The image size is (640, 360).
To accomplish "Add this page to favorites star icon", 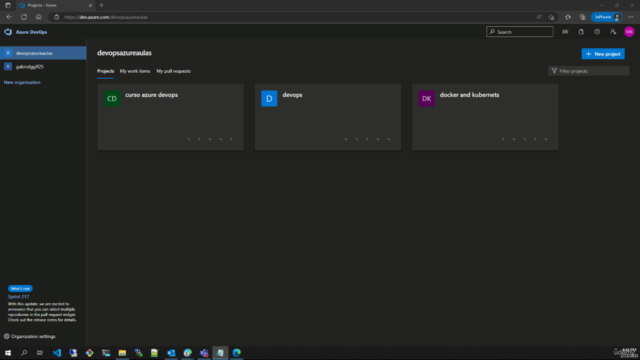I will click(x=551, y=17).
